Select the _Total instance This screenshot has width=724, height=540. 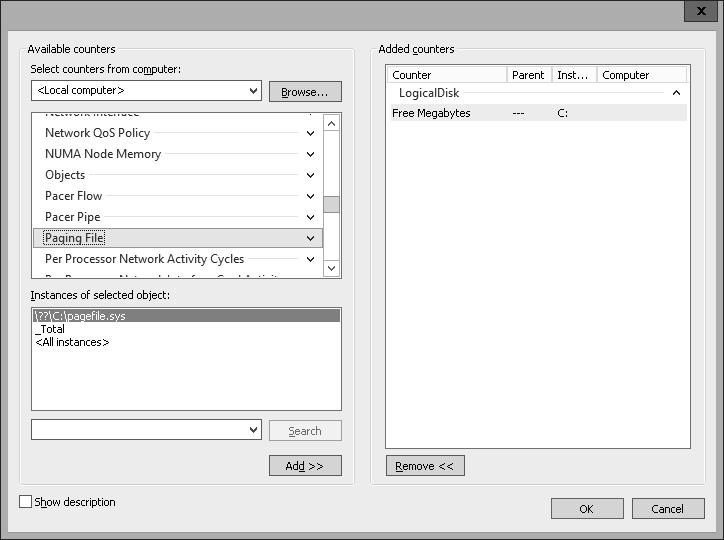click(187, 329)
